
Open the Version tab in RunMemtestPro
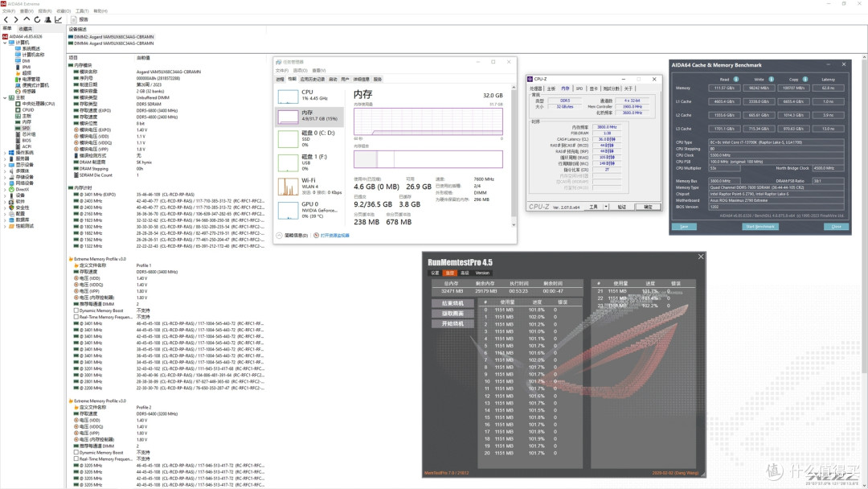[482, 273]
